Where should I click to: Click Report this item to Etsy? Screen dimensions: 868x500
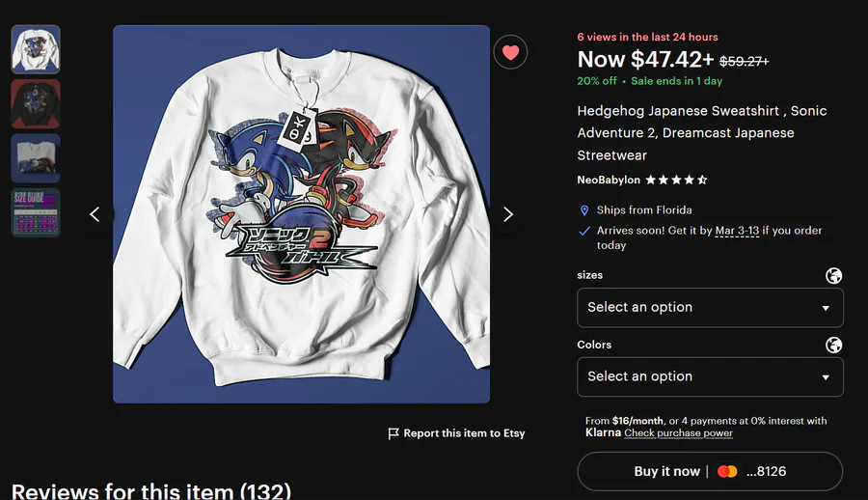click(x=464, y=433)
